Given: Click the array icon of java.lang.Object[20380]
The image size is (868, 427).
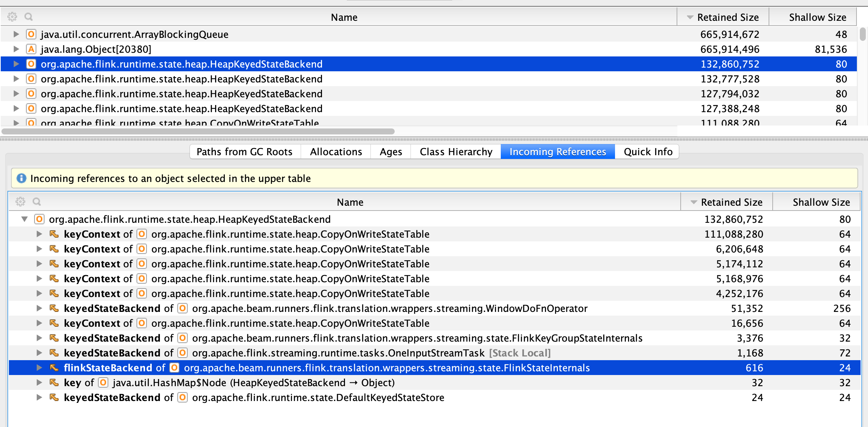Looking at the screenshot, I should pos(31,49).
